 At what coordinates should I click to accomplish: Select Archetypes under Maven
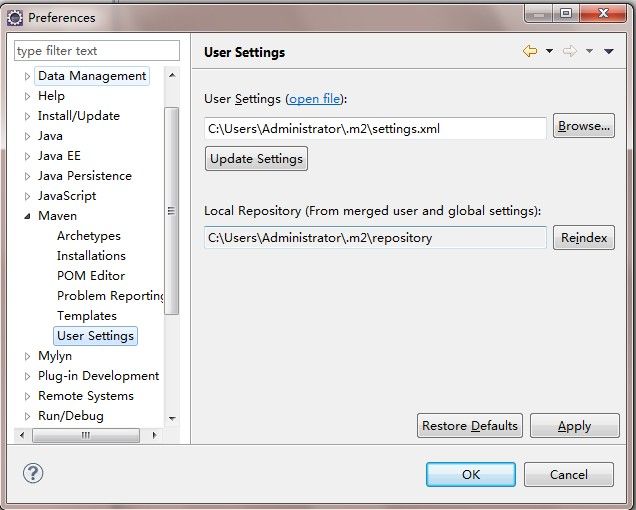coord(89,236)
